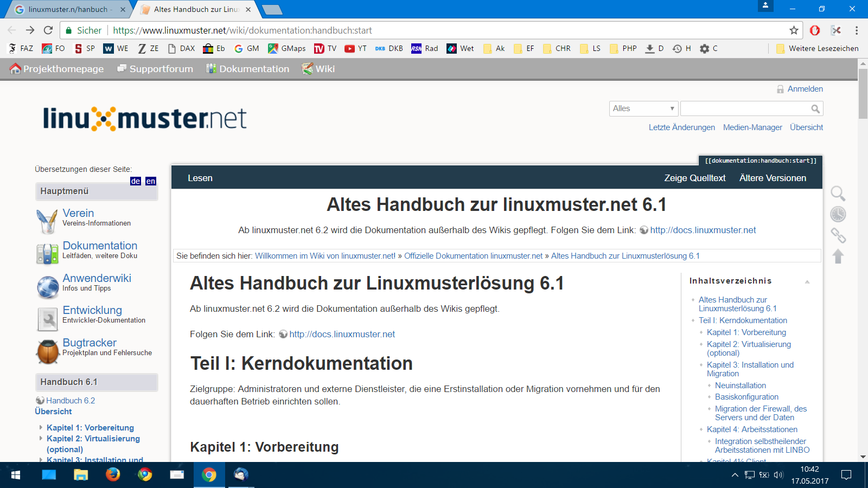Click the search magnifier in the wiki search box
868x488 pixels.
click(815, 109)
